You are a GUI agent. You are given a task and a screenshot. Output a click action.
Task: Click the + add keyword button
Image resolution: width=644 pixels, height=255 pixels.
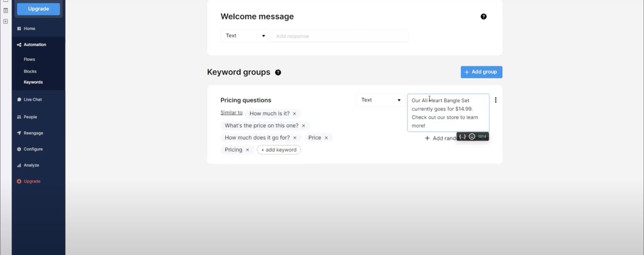click(279, 150)
